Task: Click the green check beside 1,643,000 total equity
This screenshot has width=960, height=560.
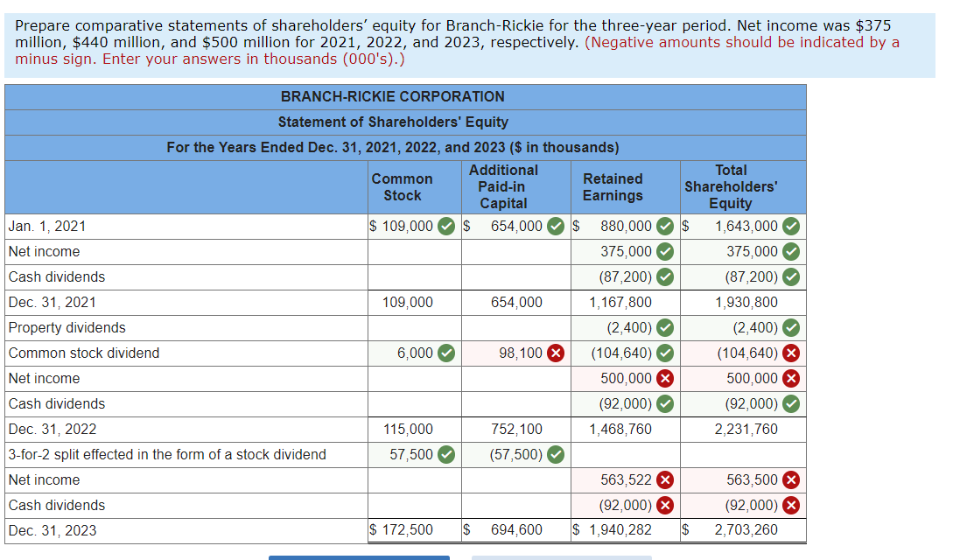Action: pyautogui.click(x=793, y=226)
